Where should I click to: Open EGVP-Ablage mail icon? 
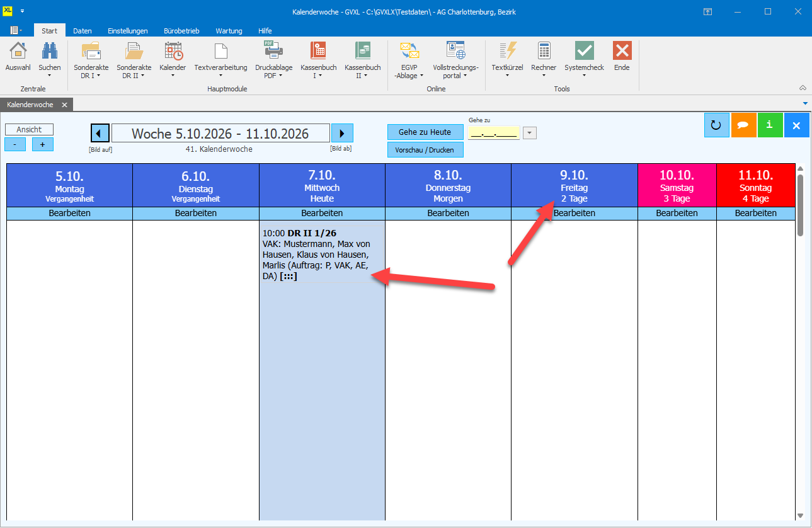tap(409, 60)
